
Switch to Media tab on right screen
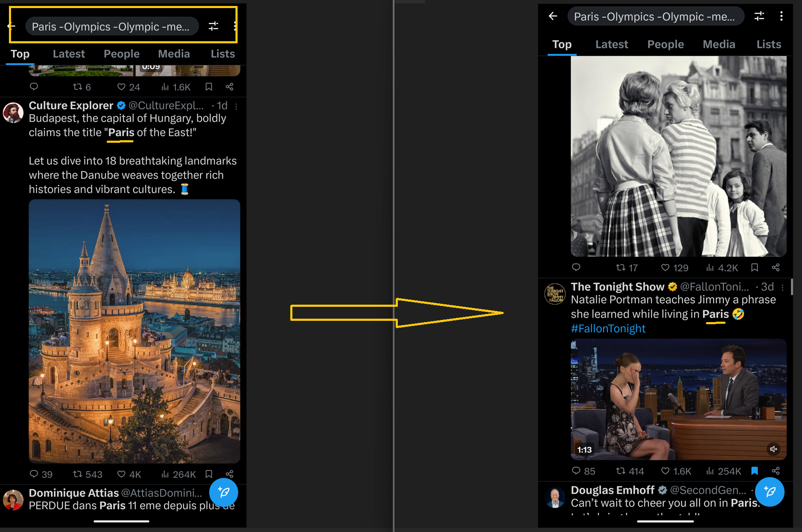tap(719, 44)
